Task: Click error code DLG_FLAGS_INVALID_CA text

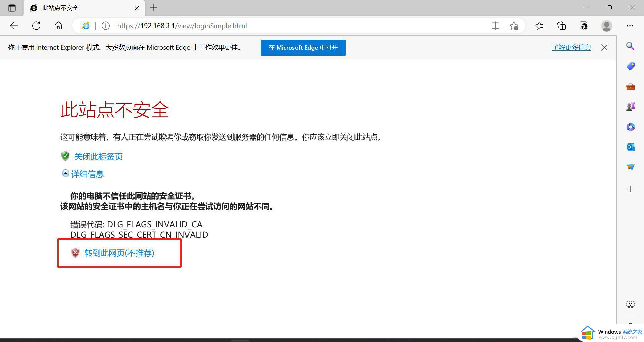Action: click(x=155, y=224)
